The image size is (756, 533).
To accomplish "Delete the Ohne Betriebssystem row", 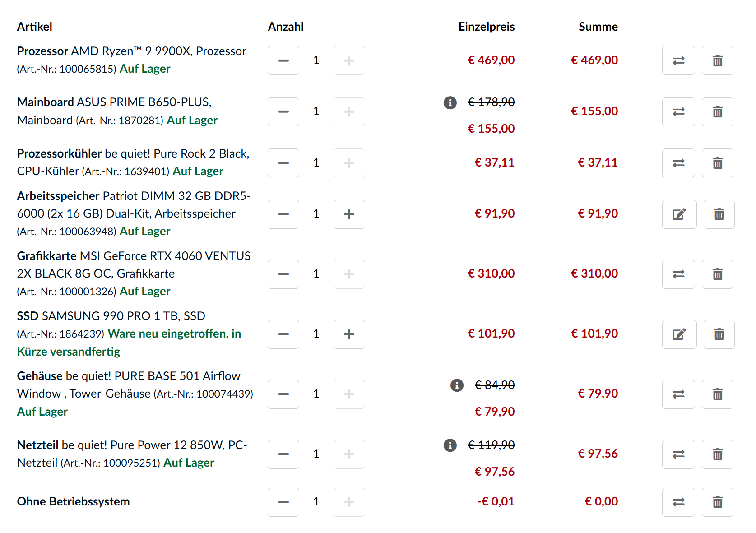I will 717,502.
